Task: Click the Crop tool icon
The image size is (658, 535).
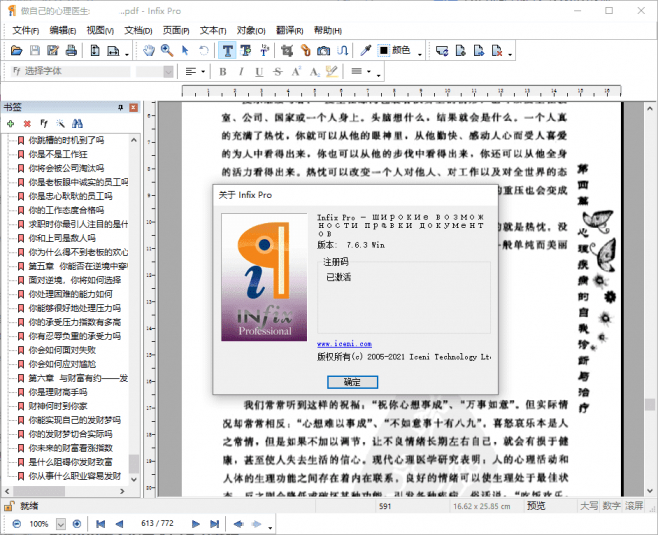Action: 287,50
